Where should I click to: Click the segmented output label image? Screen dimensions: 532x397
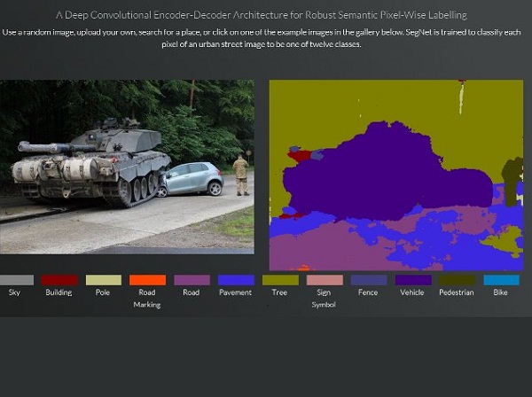396,175
